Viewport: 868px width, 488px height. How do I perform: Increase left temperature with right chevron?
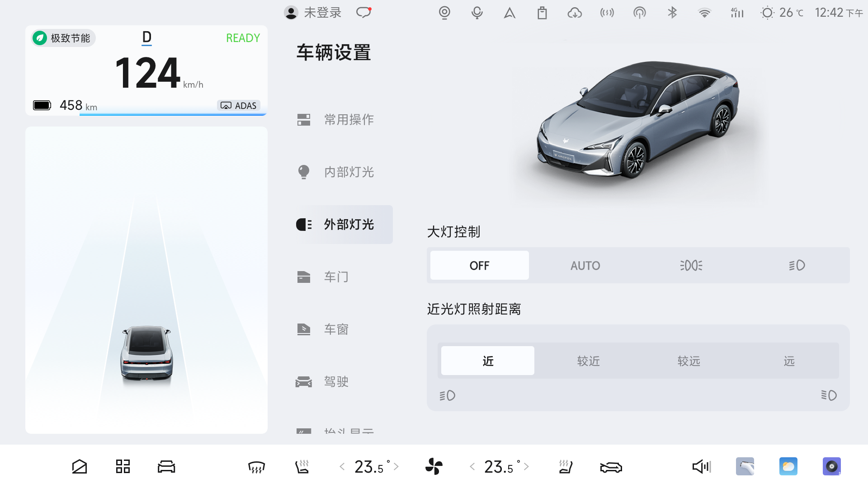coord(396,466)
